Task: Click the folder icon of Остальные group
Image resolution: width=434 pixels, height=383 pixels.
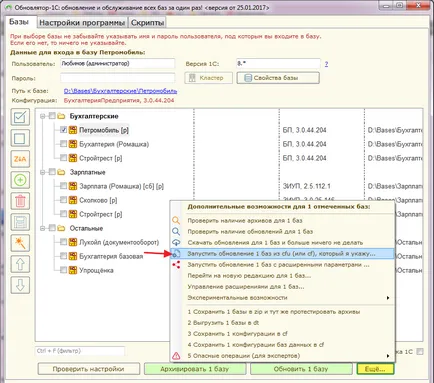Action: [x=61, y=228]
